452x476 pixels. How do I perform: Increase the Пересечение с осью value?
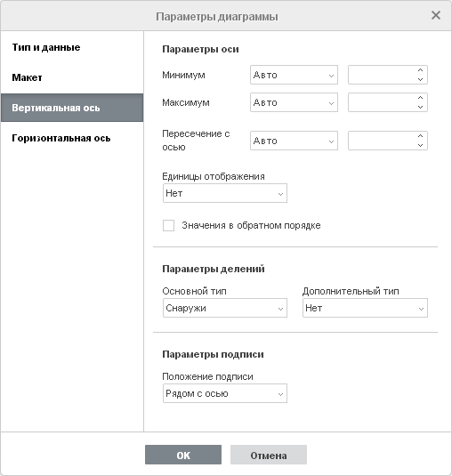pos(420,136)
